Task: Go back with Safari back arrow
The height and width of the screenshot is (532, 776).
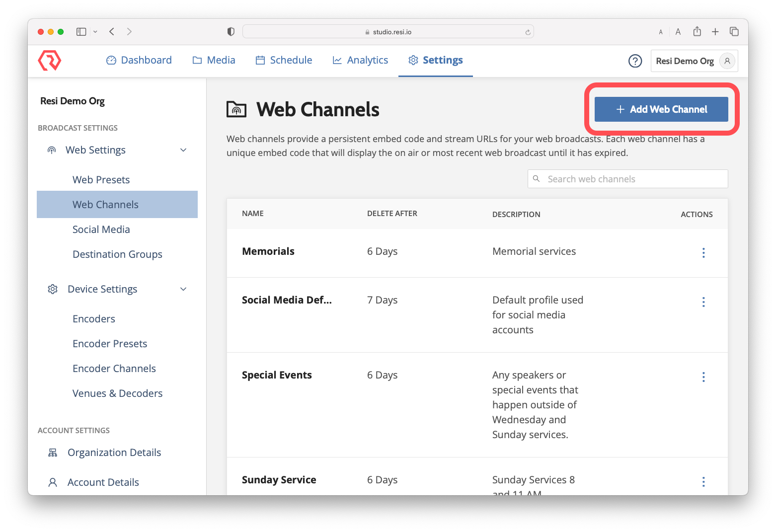Action: (112, 32)
